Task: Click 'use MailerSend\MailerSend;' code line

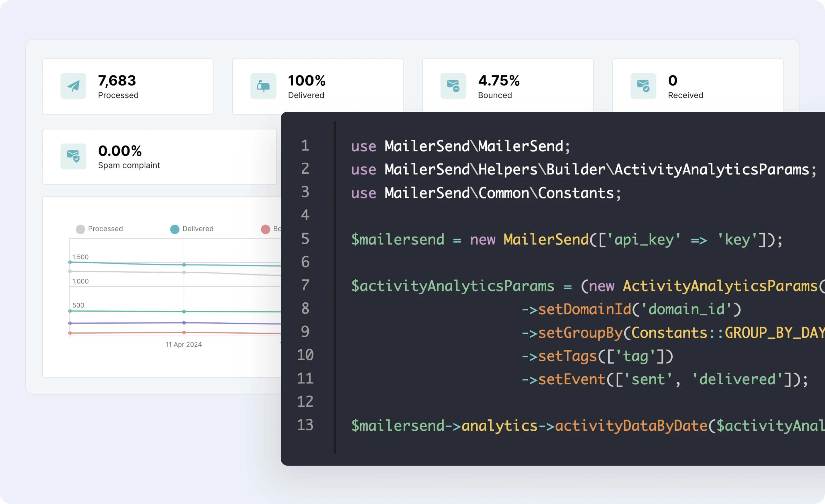Action: point(460,146)
